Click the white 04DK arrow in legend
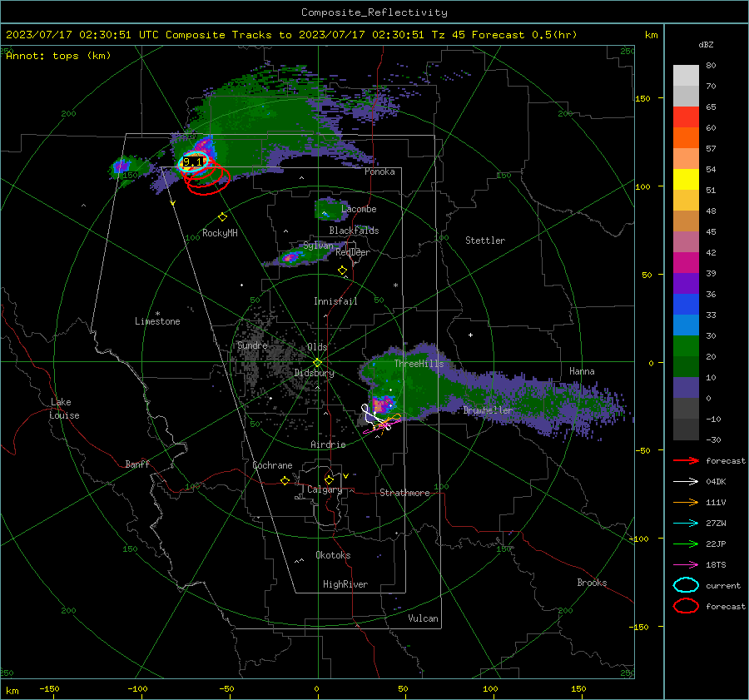This screenshot has height=700, width=749. (686, 481)
